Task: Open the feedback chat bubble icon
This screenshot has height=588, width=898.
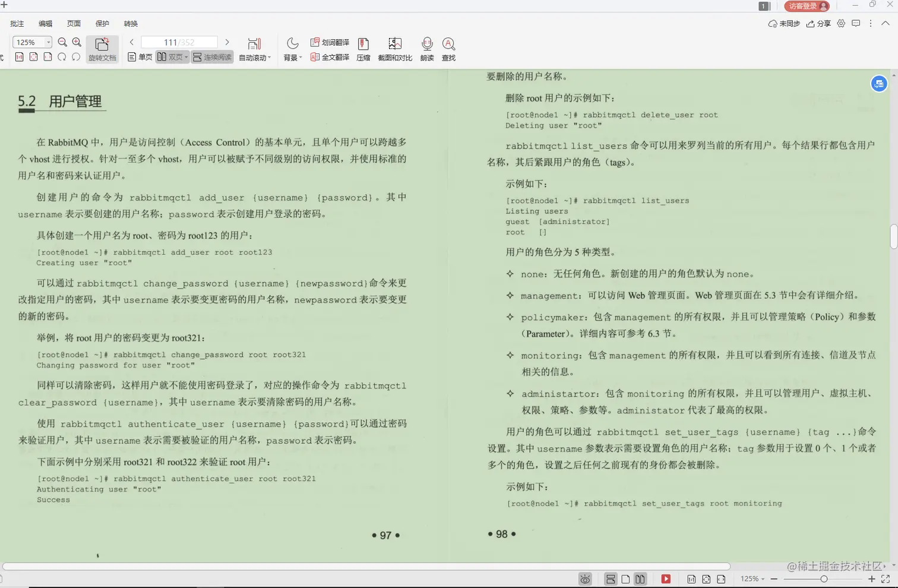Action: tap(856, 24)
